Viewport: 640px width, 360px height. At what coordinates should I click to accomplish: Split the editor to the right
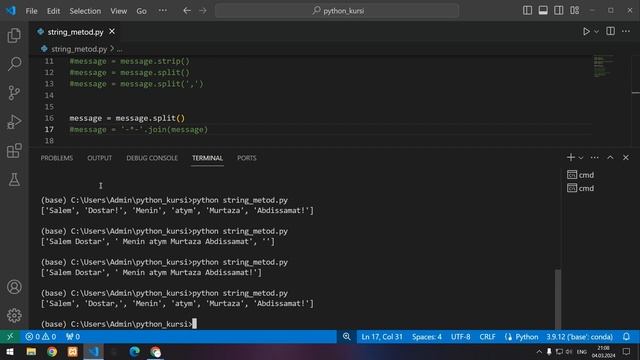click(610, 31)
